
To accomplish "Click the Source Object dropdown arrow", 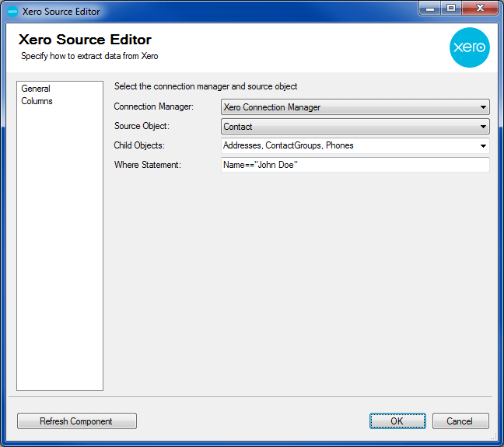I will 483,127.
